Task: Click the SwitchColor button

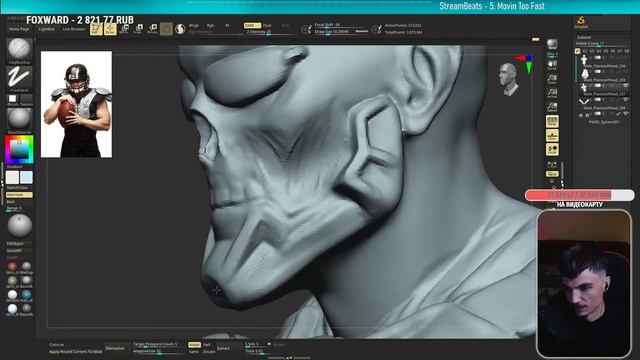Action: pos(17,188)
